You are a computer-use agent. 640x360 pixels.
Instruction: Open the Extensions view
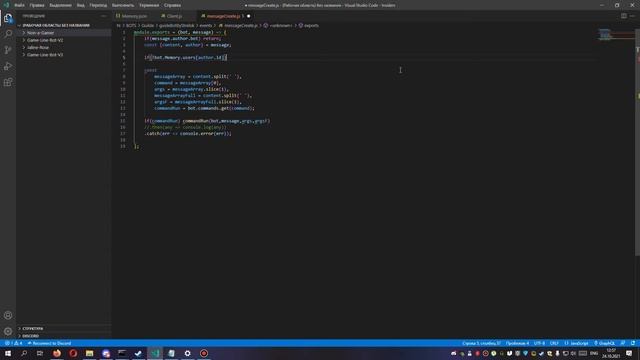tap(8, 82)
